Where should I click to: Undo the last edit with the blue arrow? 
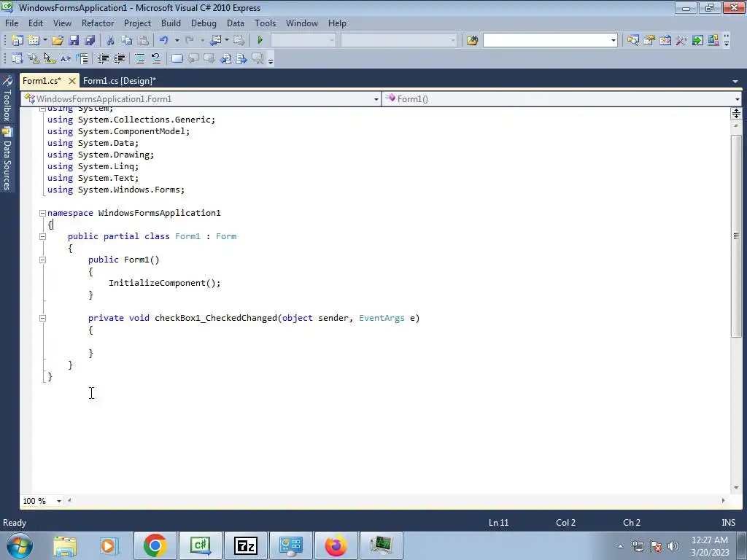click(x=164, y=41)
